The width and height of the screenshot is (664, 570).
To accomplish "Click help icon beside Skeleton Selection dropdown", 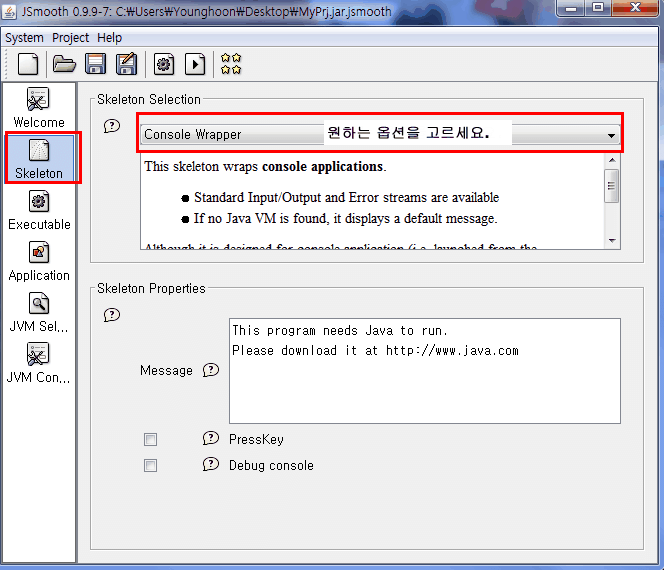I will click(112, 126).
